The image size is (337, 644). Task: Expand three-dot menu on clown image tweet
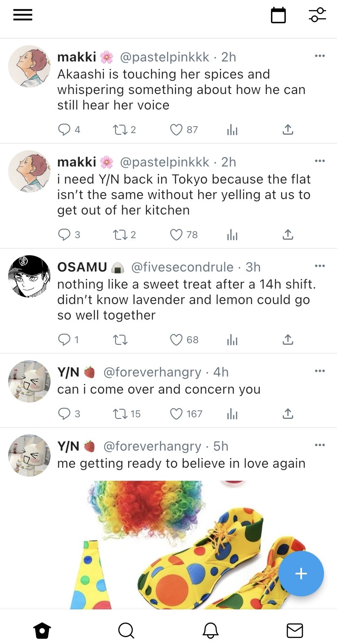[x=320, y=445]
